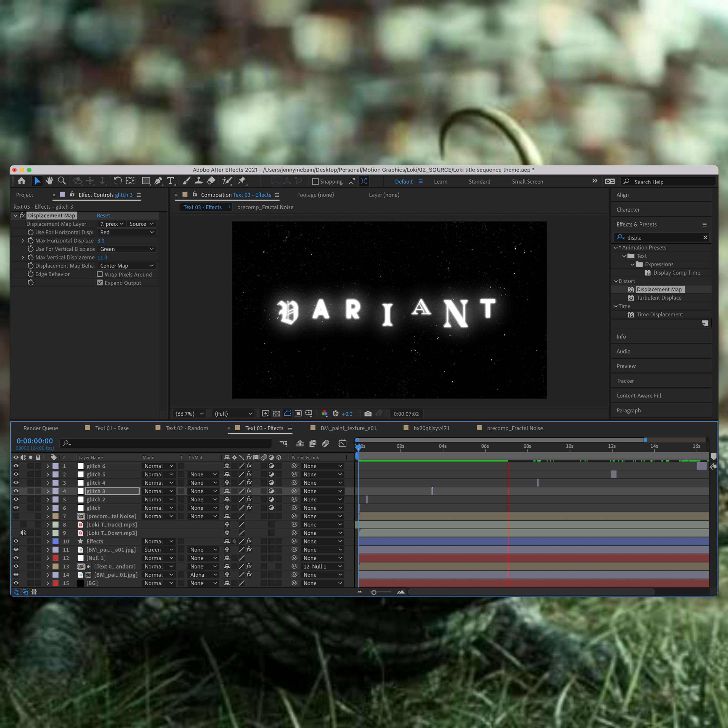This screenshot has width=728, height=728.
Task: Select the Rotation tool
Action: pyautogui.click(x=117, y=181)
